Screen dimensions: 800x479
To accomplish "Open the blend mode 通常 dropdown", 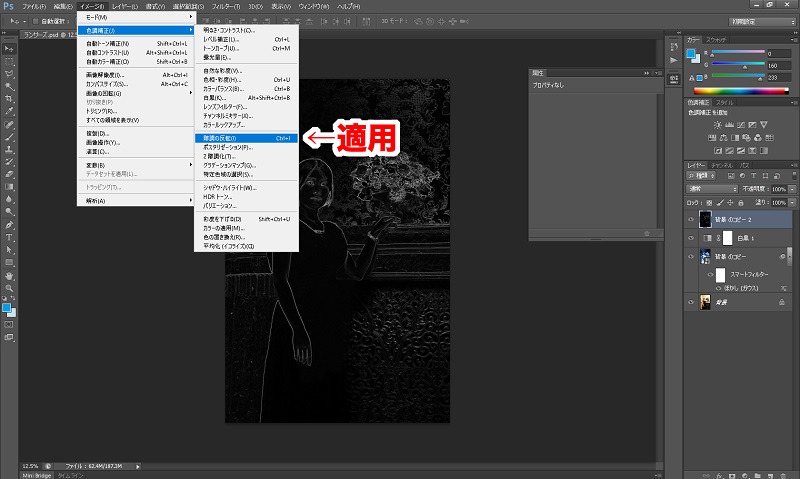I will click(712, 189).
